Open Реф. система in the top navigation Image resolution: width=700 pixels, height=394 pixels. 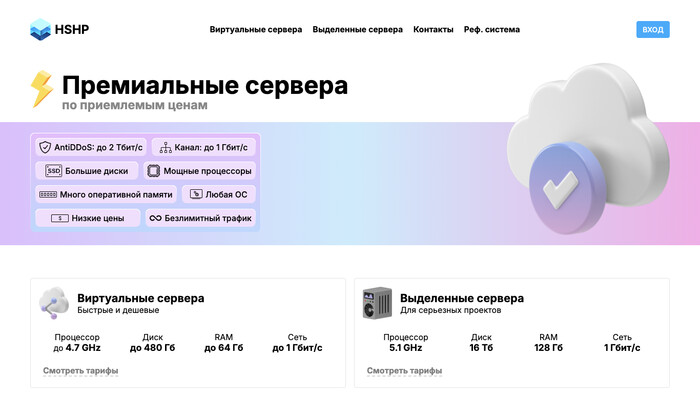coord(492,29)
